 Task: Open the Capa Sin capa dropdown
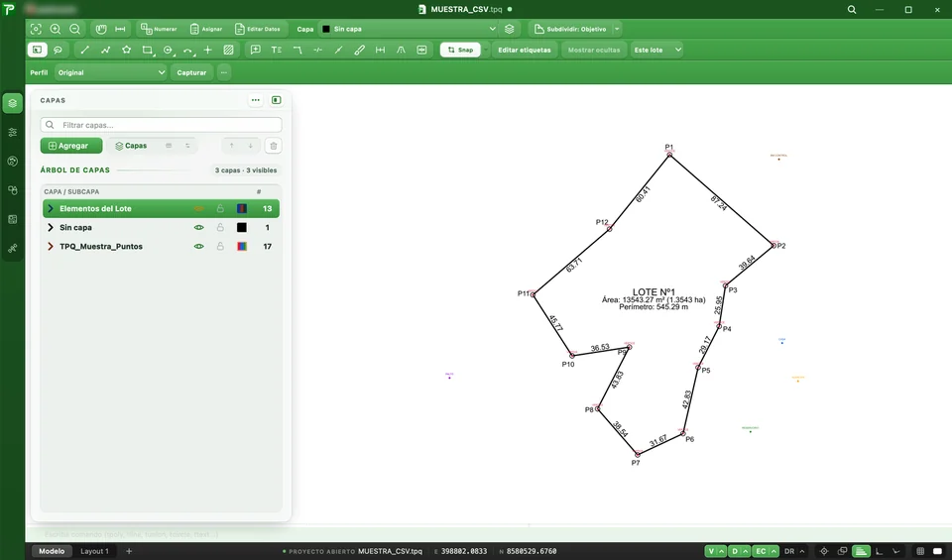pyautogui.click(x=409, y=29)
